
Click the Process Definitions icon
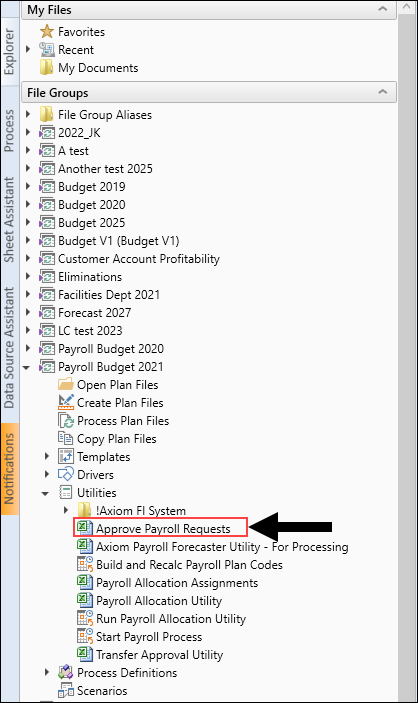click(66, 672)
